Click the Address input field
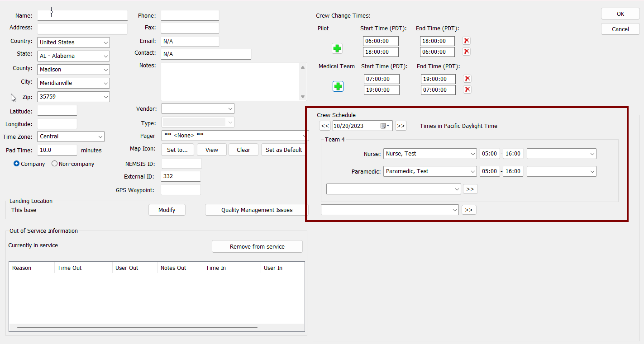This screenshot has width=644, height=344. (82, 29)
